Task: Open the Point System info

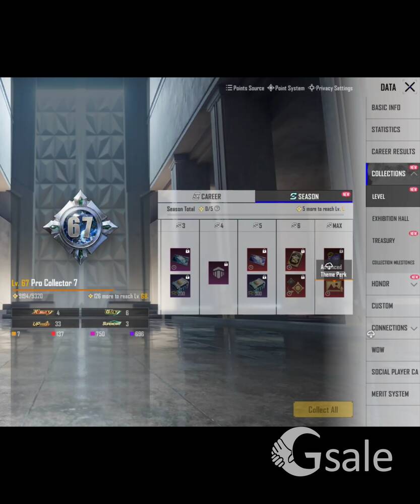Action: point(286,88)
